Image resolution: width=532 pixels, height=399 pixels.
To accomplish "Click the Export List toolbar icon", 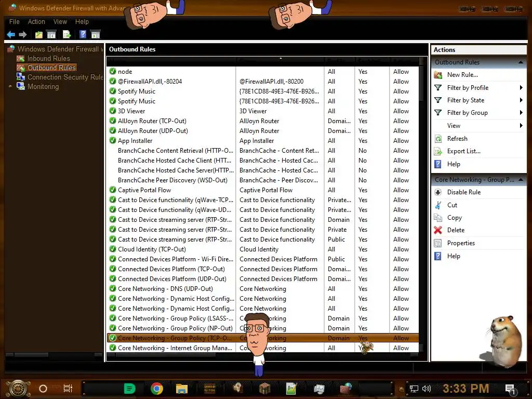I will coord(66,34).
